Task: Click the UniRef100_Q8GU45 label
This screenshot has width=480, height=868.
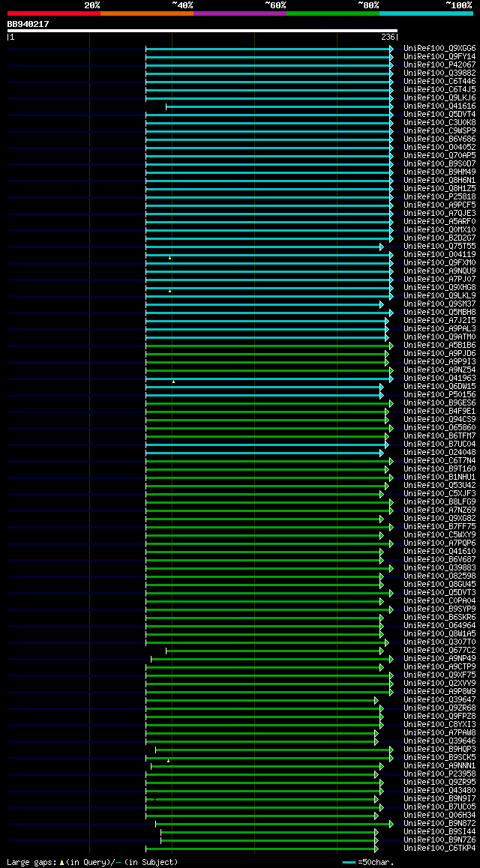Action: (439, 585)
